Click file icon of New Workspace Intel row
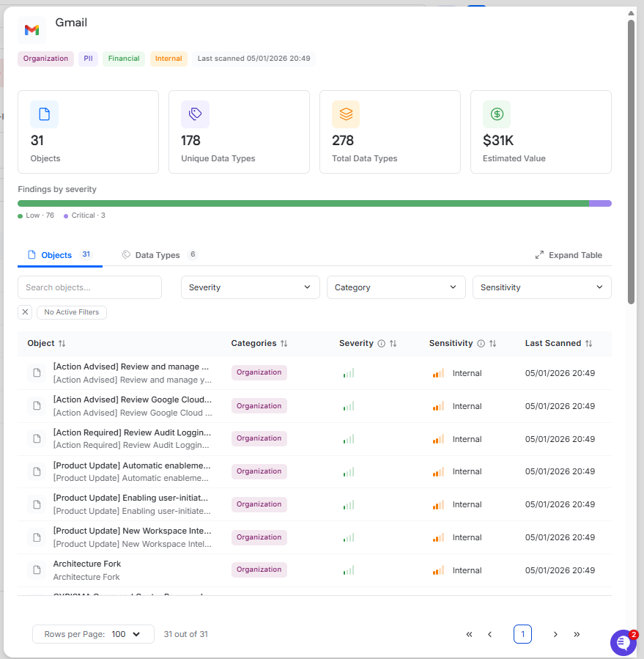The width and height of the screenshot is (644, 659). click(x=37, y=537)
